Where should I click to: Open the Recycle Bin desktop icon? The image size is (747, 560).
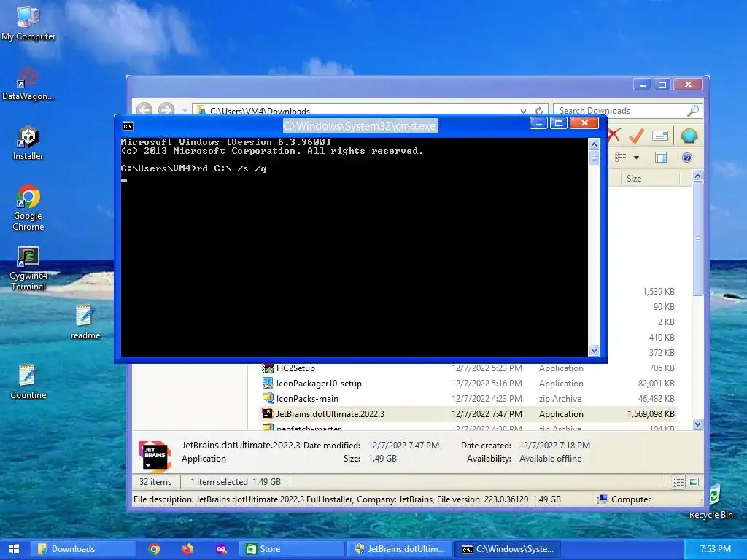(x=712, y=502)
